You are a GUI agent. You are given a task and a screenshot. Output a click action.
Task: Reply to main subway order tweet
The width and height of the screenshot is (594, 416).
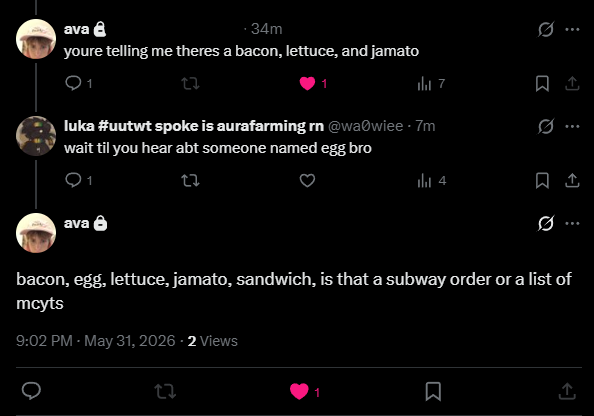(x=31, y=391)
